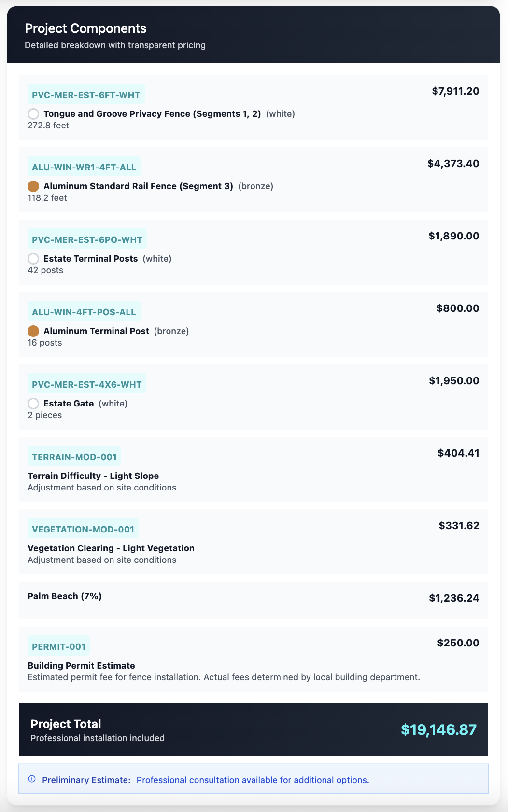Click the Project Components header title
The width and height of the screenshot is (508, 812).
pos(85,28)
